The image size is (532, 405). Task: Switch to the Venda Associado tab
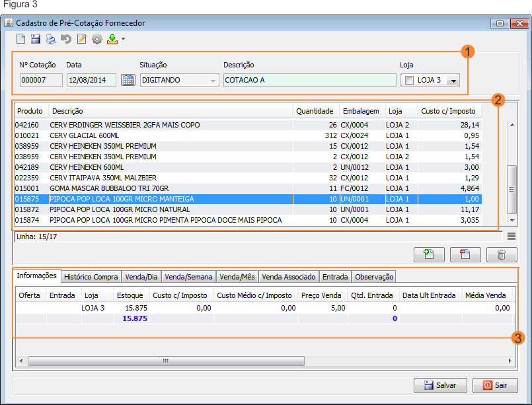tap(289, 277)
